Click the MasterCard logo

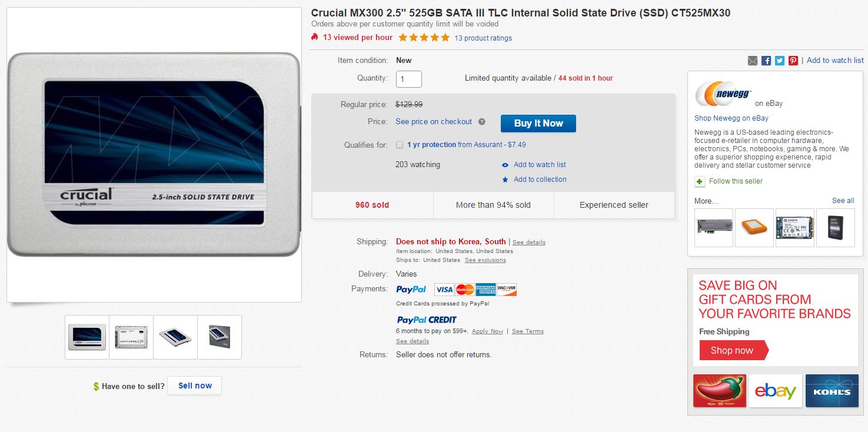[465, 290]
